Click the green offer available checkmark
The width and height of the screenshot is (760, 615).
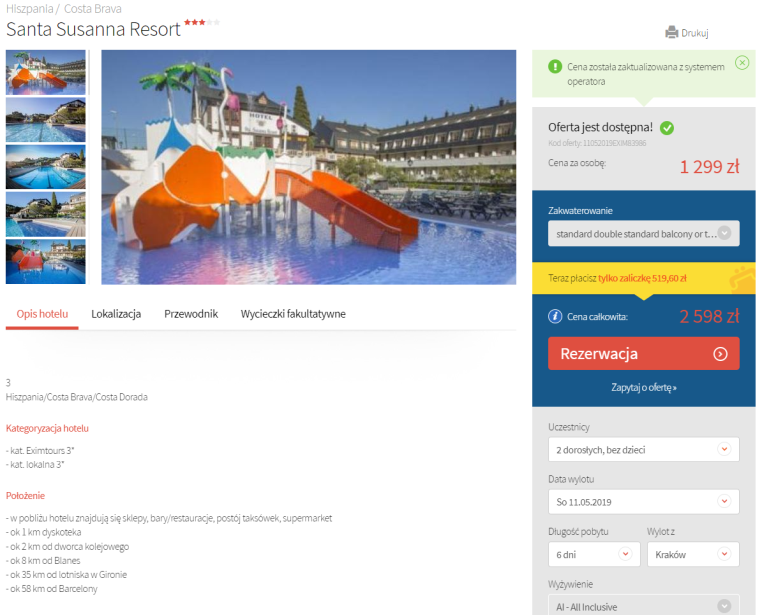click(x=667, y=128)
